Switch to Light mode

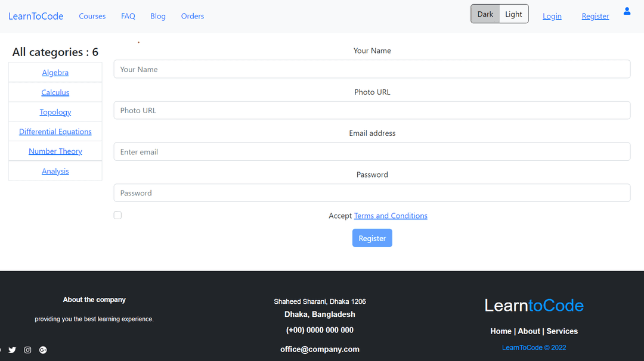(x=513, y=13)
